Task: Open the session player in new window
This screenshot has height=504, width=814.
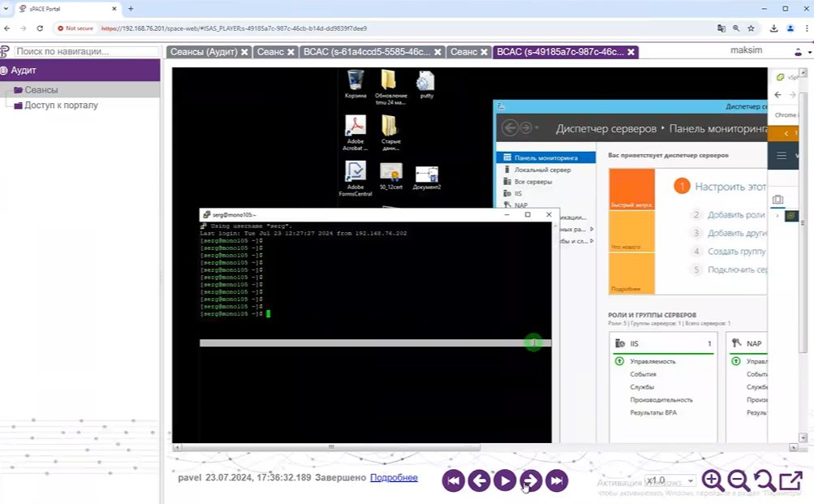Action: [x=790, y=480]
